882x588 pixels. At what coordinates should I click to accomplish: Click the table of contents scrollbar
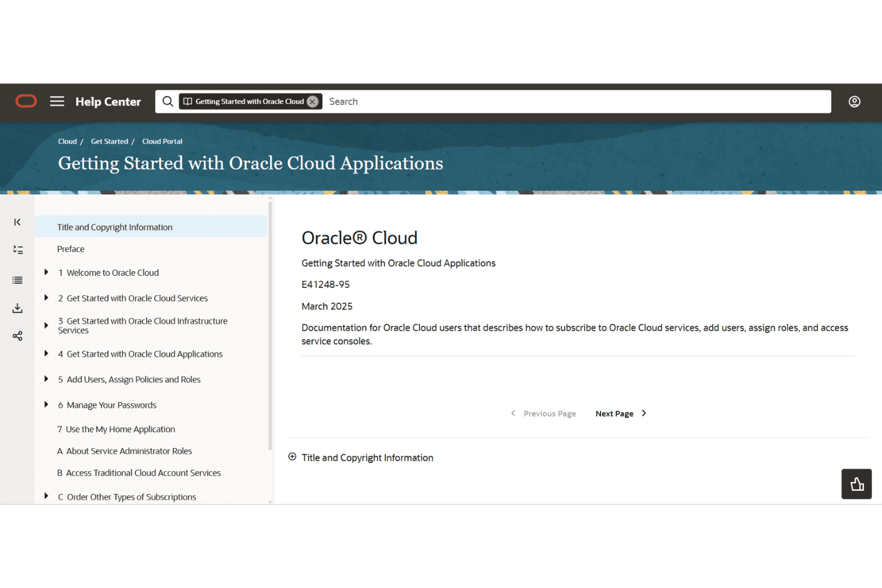coord(270,325)
